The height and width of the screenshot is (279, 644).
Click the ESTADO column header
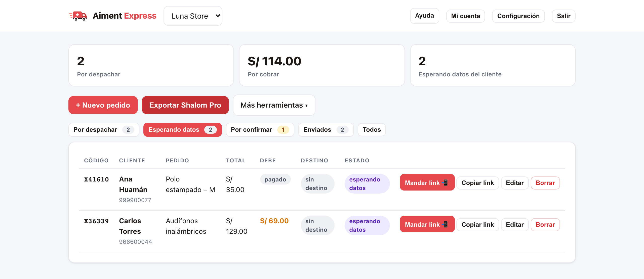[357, 160]
